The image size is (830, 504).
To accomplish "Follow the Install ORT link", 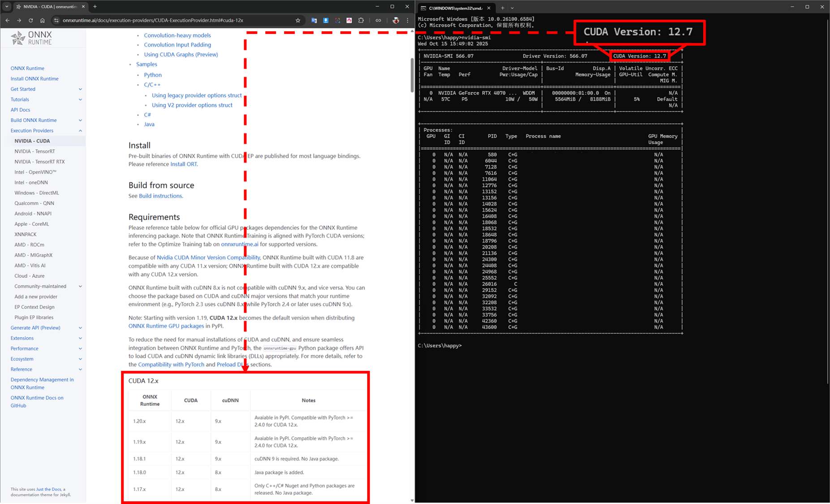I will point(183,164).
